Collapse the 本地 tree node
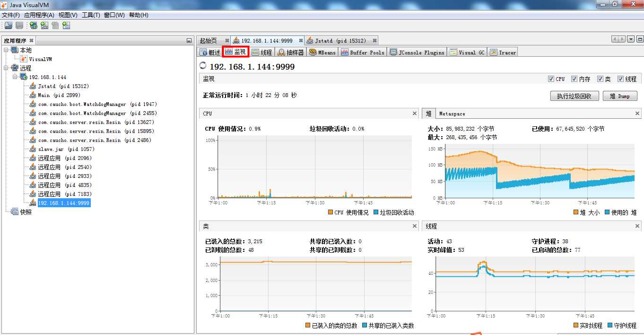The width and height of the screenshot is (644, 335). pyautogui.click(x=6, y=50)
